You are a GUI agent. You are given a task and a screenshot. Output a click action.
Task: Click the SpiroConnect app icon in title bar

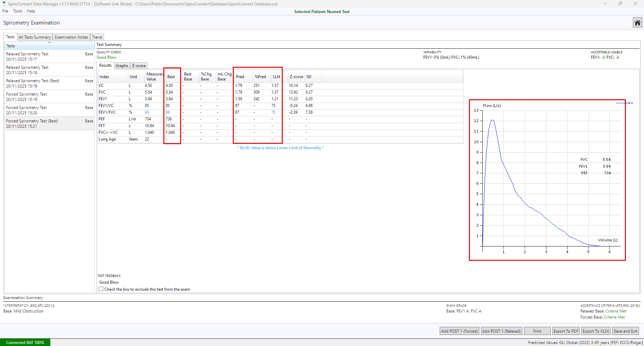tap(4, 4)
